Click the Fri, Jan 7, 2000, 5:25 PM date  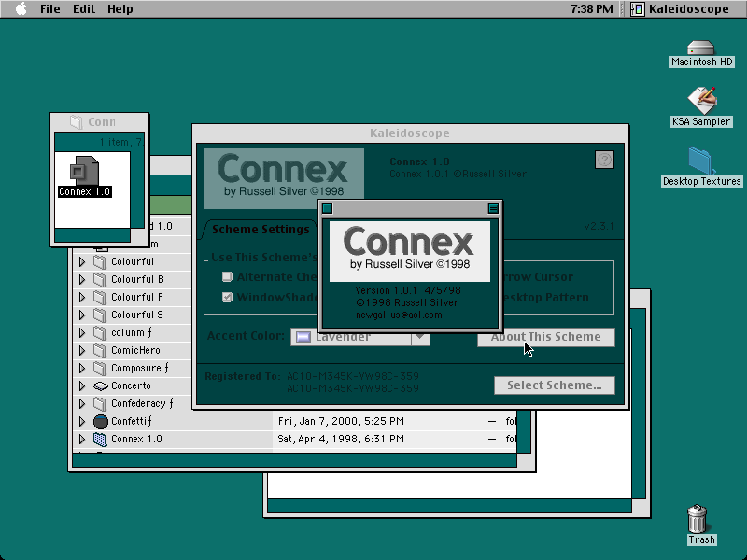point(341,422)
